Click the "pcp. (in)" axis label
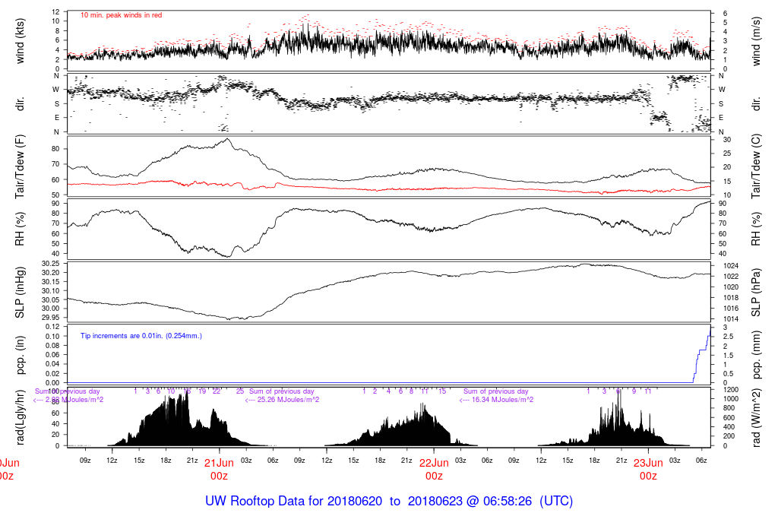 20,356
